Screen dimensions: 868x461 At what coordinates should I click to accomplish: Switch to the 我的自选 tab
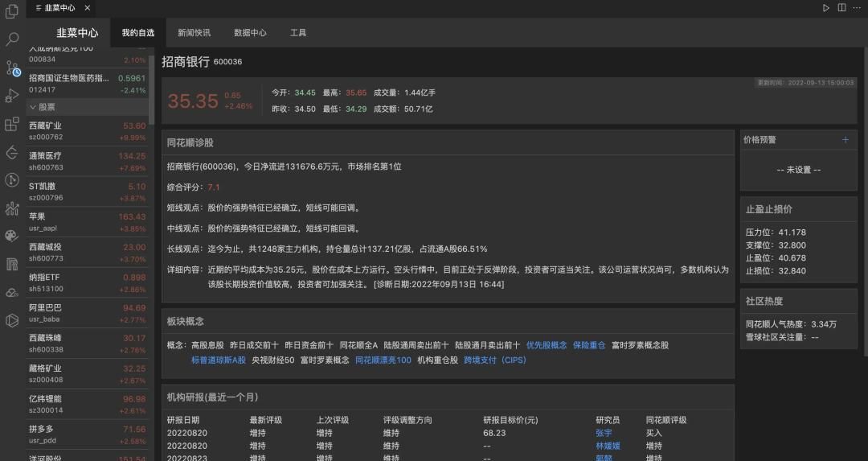138,33
